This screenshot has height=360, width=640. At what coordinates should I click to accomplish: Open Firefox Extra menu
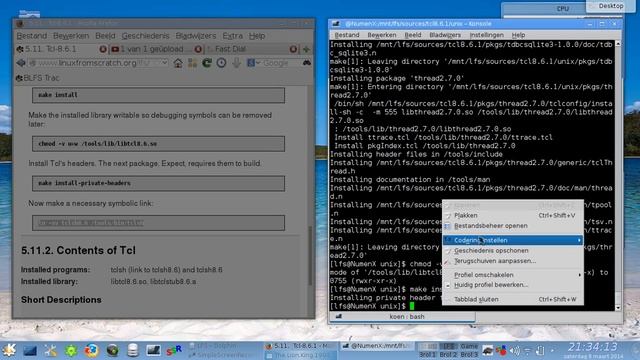point(233,36)
